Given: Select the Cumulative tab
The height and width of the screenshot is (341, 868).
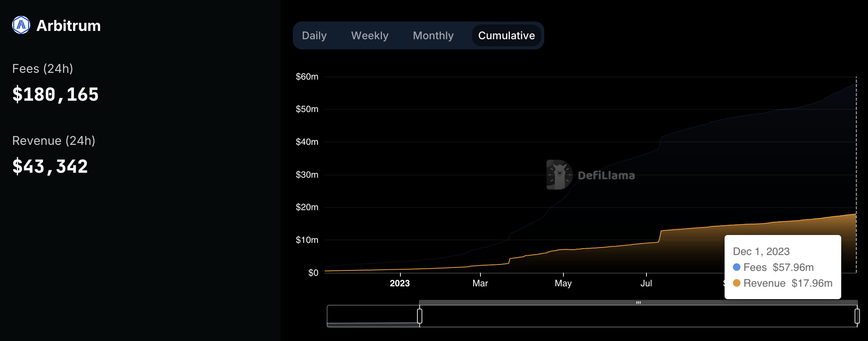Looking at the screenshot, I should [506, 35].
